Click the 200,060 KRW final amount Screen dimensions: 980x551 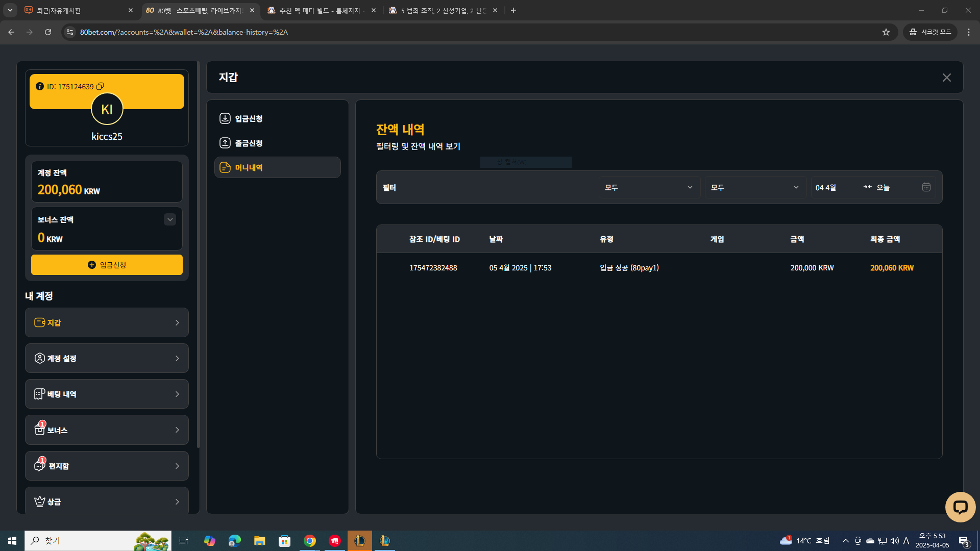tap(892, 268)
